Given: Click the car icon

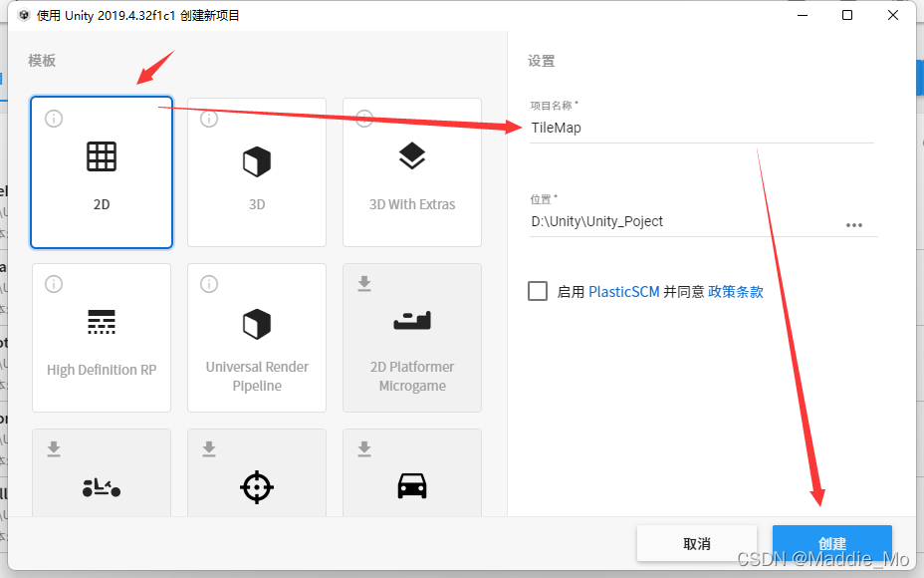Looking at the screenshot, I should coord(412,486).
